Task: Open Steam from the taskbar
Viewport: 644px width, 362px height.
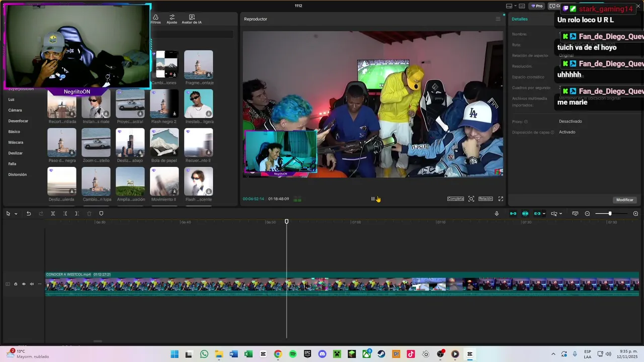Action: click(381, 354)
